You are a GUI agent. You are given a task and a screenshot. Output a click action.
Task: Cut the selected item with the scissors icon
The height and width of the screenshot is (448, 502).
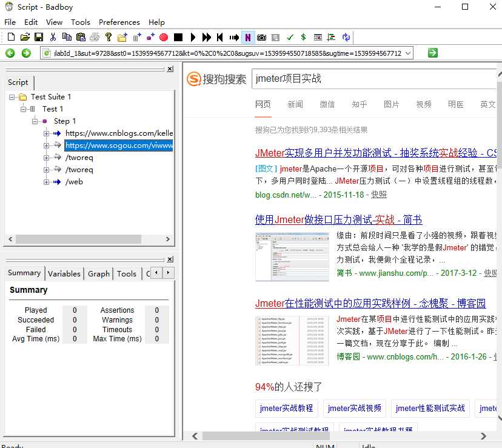[x=53, y=37]
